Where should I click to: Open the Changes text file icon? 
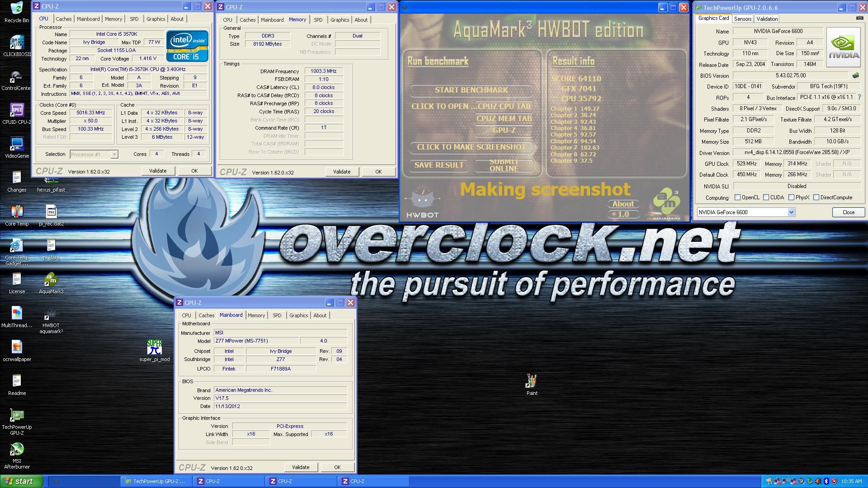coord(17,181)
